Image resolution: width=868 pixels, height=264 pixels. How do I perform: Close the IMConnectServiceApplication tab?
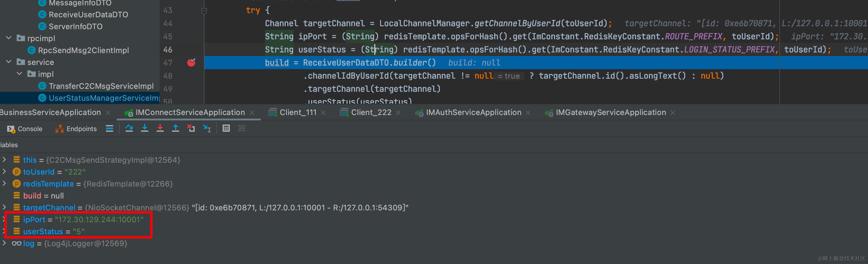(x=252, y=113)
